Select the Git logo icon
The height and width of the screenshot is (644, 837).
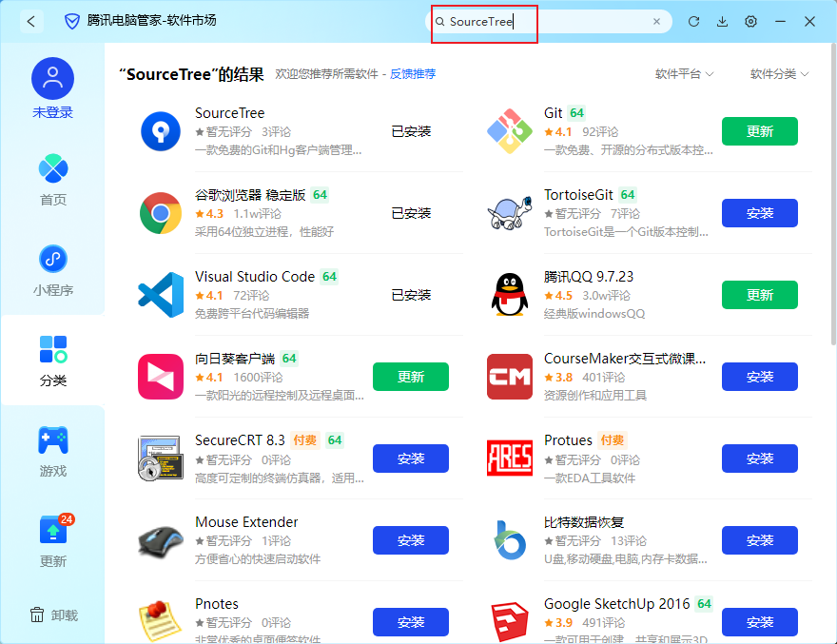[510, 131]
